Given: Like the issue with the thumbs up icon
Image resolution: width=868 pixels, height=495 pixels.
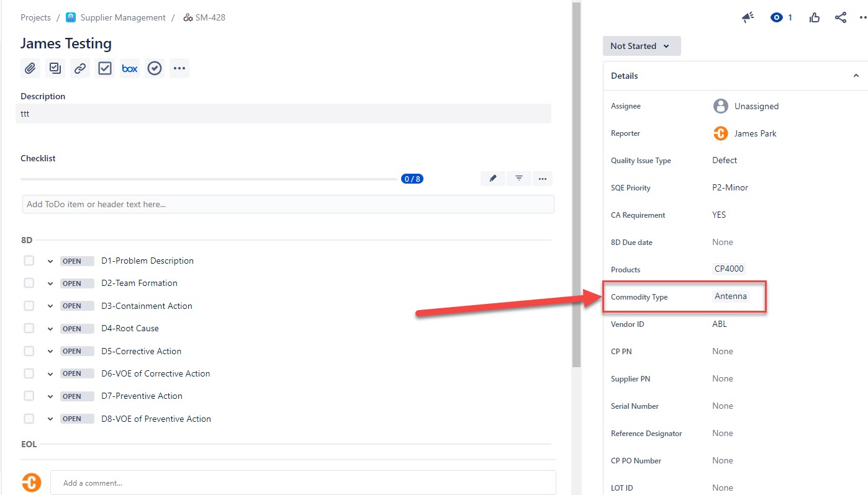Looking at the screenshot, I should click(814, 17).
